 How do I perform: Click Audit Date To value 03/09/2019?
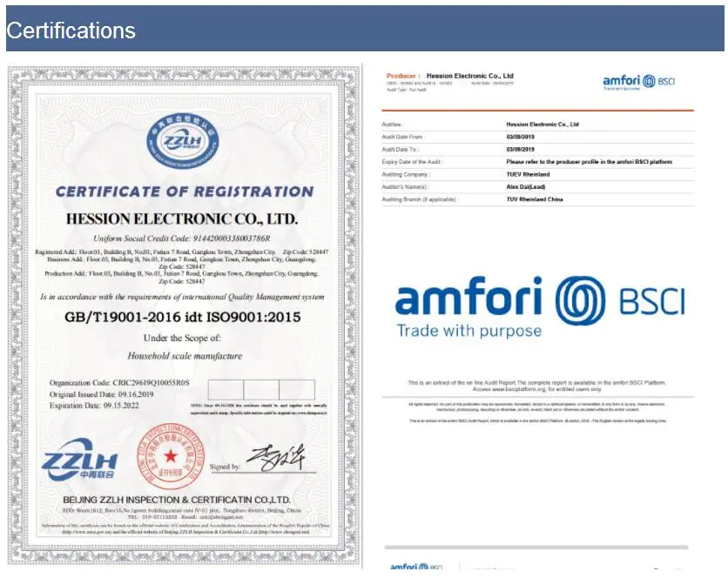(520, 150)
